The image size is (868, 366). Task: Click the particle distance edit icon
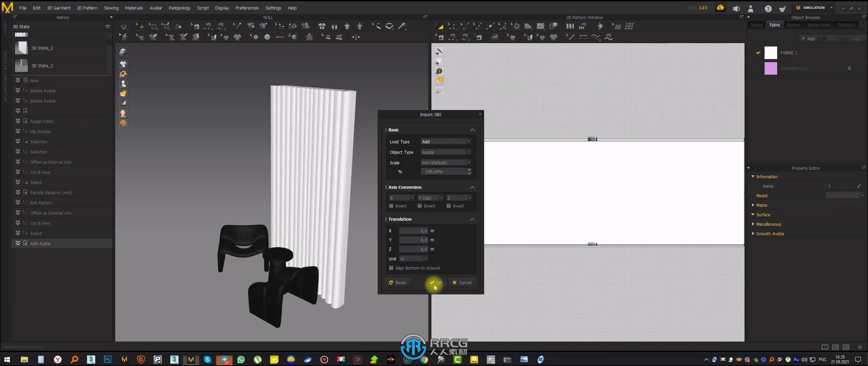(x=26, y=192)
